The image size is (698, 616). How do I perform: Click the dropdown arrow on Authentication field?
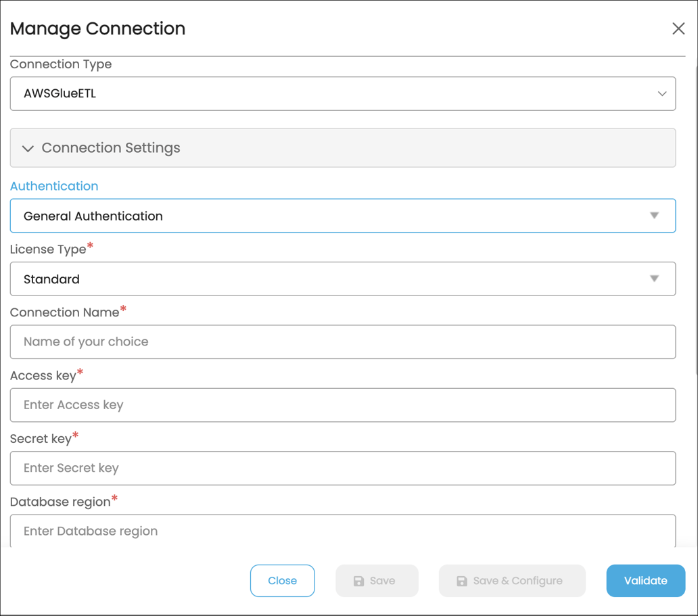654,215
